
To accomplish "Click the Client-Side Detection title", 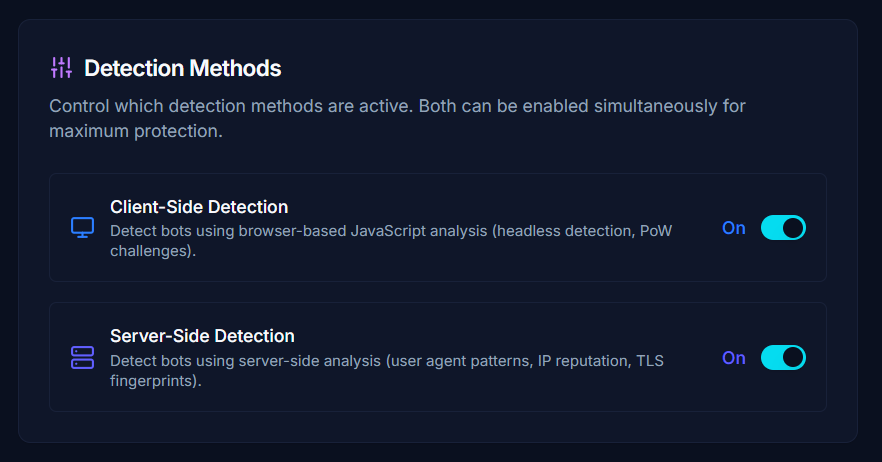I will [199, 207].
